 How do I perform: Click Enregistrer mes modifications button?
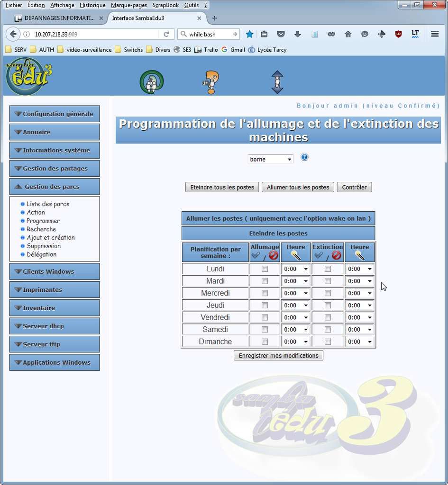point(278,355)
